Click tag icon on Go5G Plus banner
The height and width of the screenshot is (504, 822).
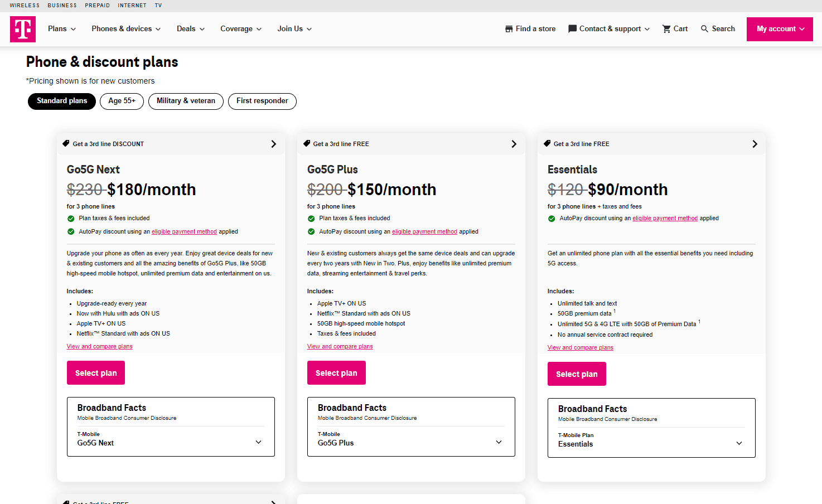(307, 143)
